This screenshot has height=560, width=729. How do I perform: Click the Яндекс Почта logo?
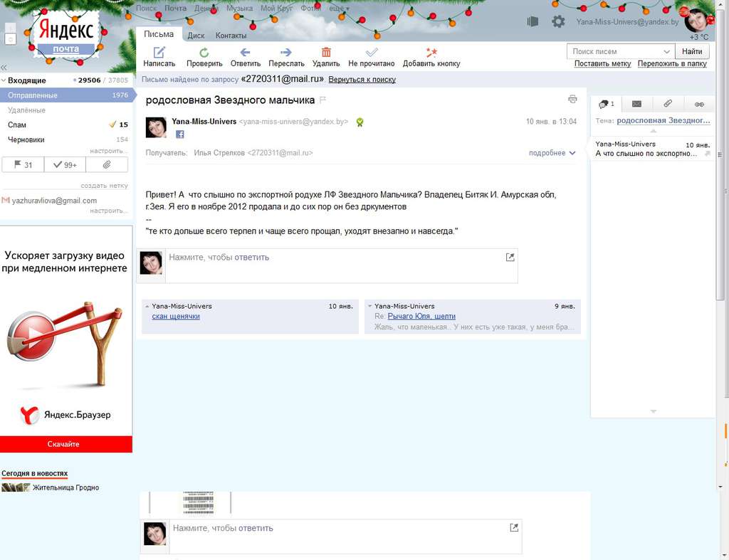pos(66,36)
